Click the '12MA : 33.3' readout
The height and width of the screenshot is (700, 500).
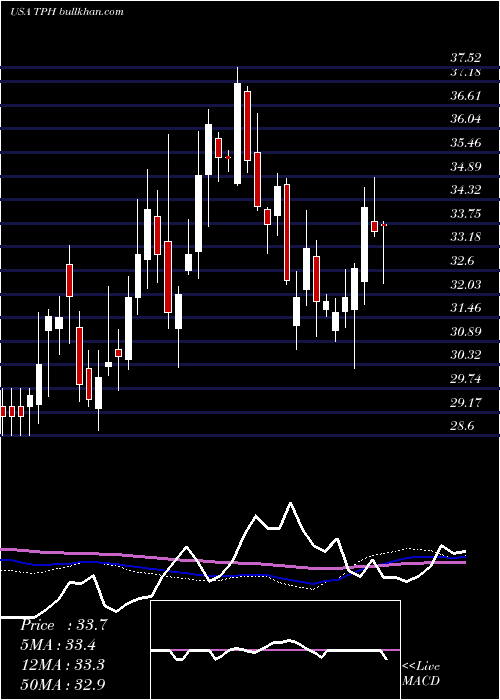62,665
